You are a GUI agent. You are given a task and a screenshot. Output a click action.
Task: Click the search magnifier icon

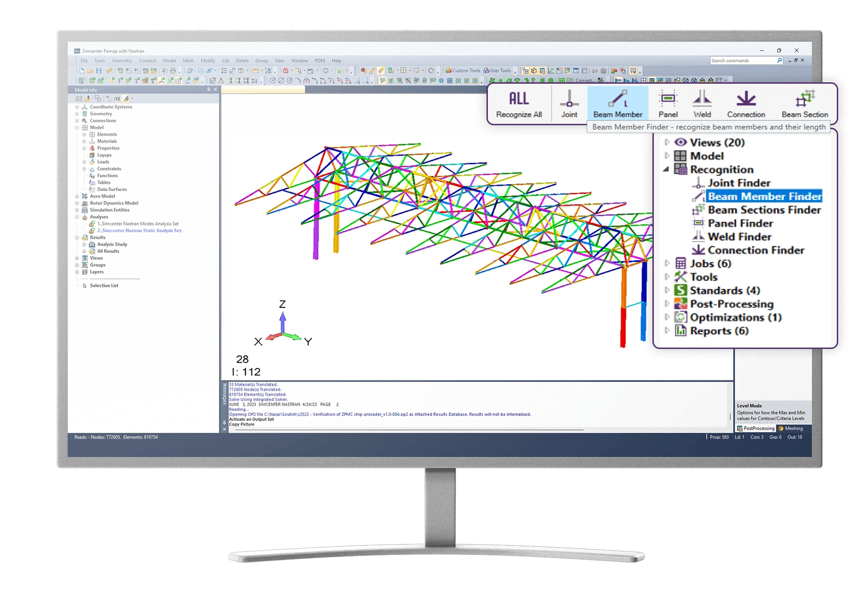[x=779, y=61]
